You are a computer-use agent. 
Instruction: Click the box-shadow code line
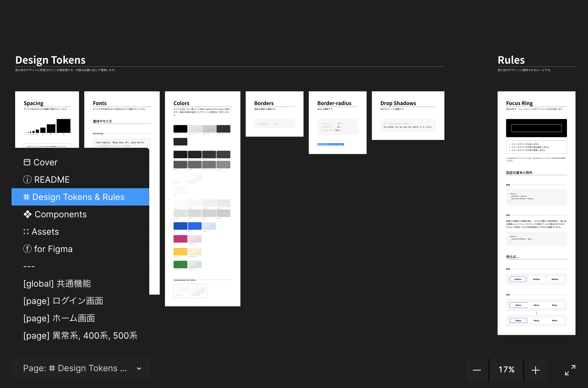coord(407,127)
